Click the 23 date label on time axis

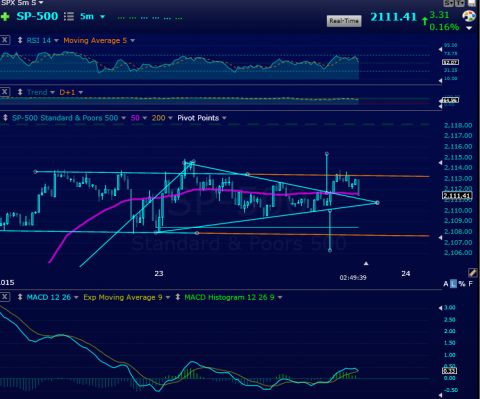pos(159,274)
